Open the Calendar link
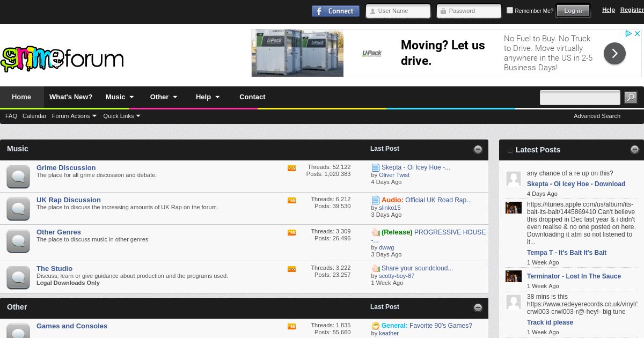Viewport: 644px width, 338px height. coord(34,116)
